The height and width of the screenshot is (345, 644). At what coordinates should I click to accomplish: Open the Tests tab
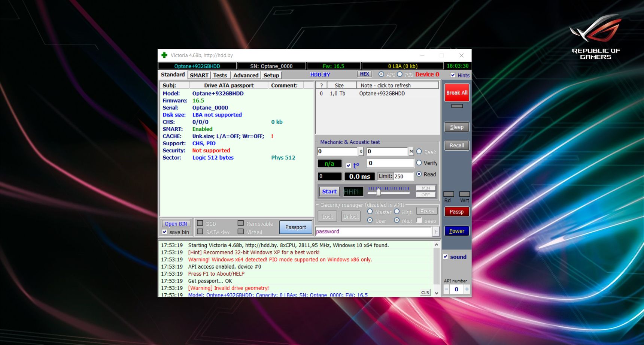pyautogui.click(x=220, y=75)
